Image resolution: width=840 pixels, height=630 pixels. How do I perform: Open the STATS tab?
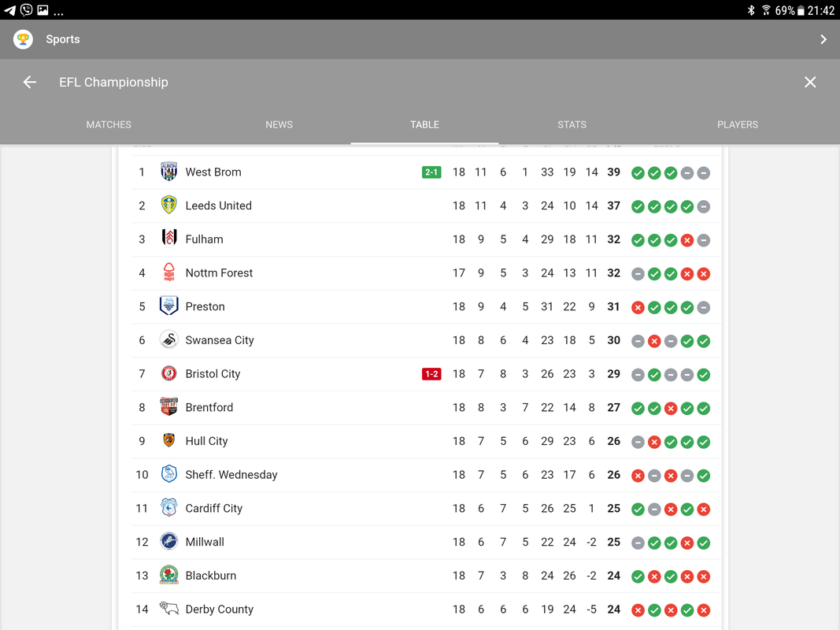(572, 124)
